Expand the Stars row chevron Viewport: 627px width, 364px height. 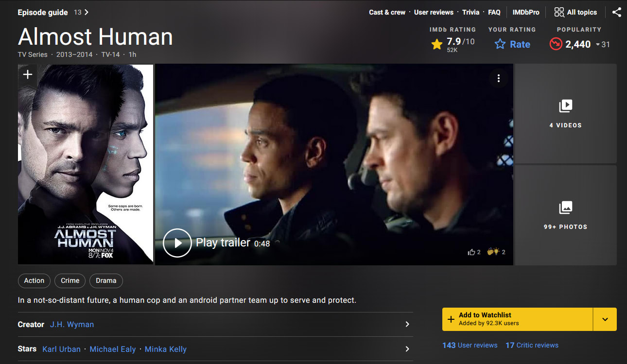click(x=407, y=349)
